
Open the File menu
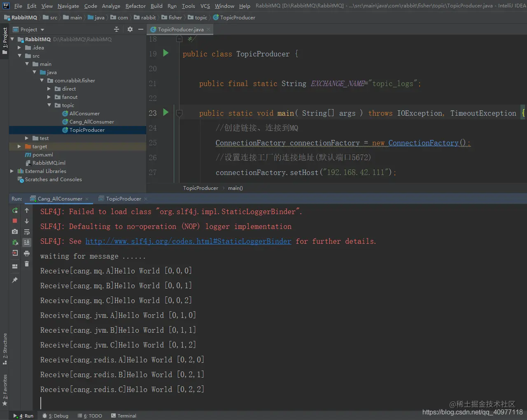(18, 6)
